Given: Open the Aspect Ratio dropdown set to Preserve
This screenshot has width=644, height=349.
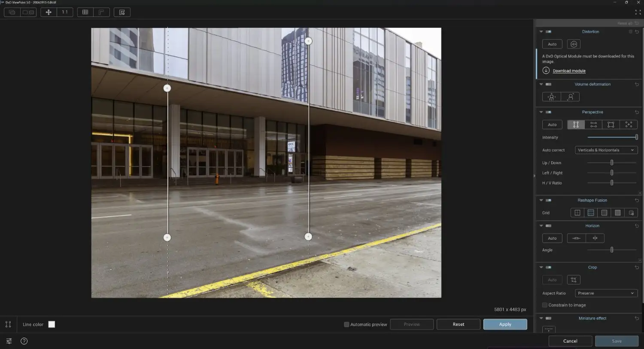Looking at the screenshot, I should (606, 293).
